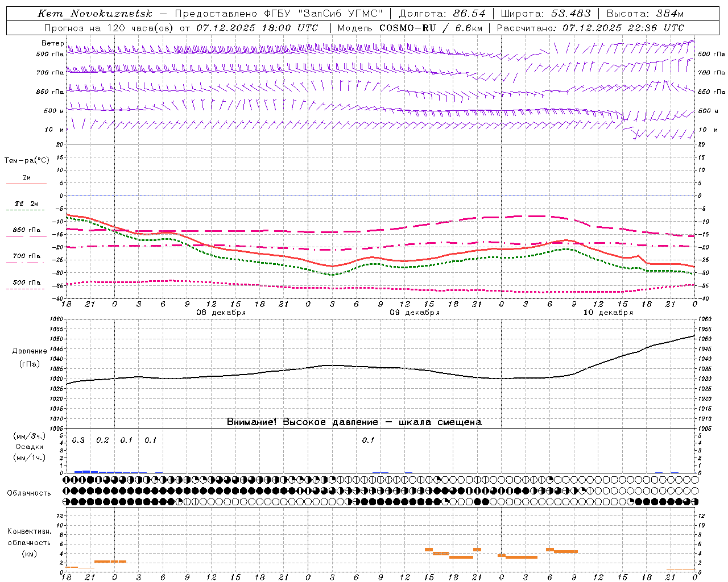Click the 'Долгота: 86.54' longitude value
The height and width of the screenshot is (582, 728).
click(x=442, y=14)
